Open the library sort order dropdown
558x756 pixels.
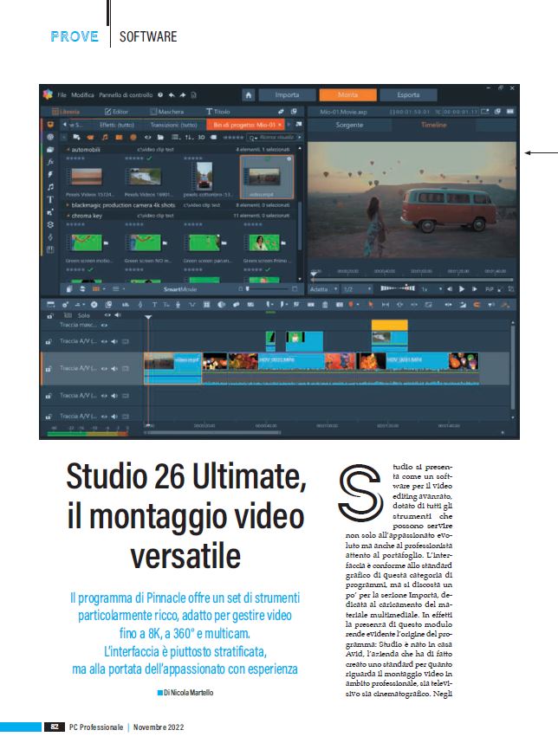point(189,138)
